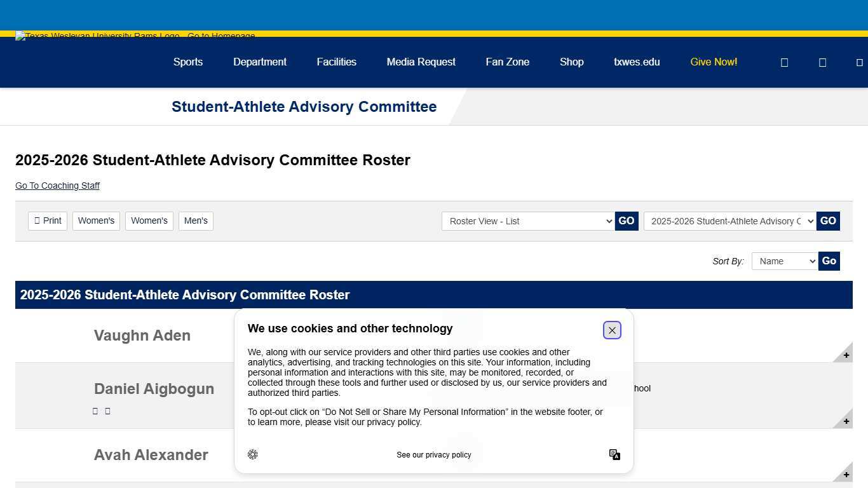Select the Men's roster filter button
The height and width of the screenshot is (488, 868).
[x=196, y=220]
